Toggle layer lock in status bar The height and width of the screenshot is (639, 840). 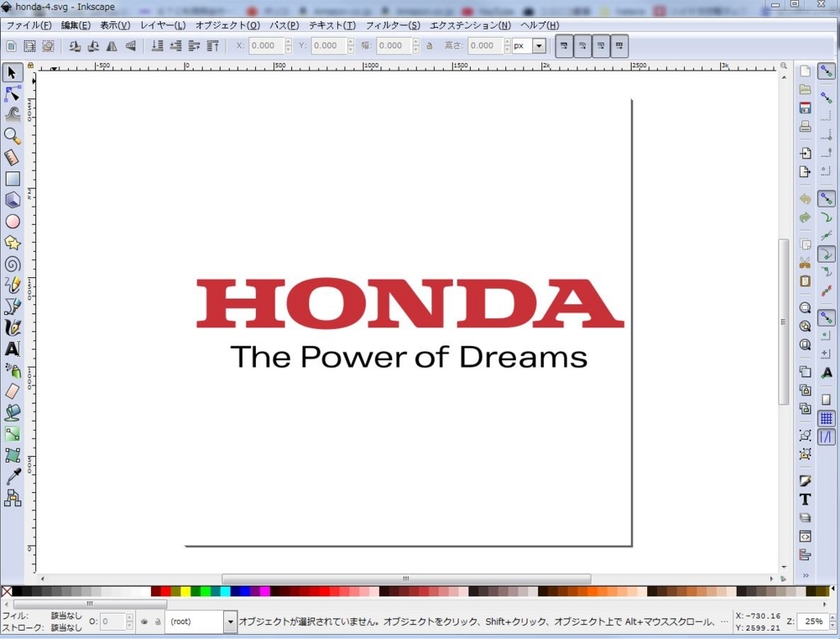(x=157, y=622)
